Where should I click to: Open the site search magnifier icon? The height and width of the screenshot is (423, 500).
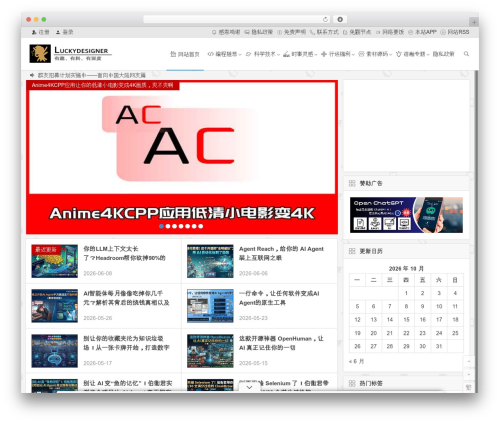coord(466,54)
